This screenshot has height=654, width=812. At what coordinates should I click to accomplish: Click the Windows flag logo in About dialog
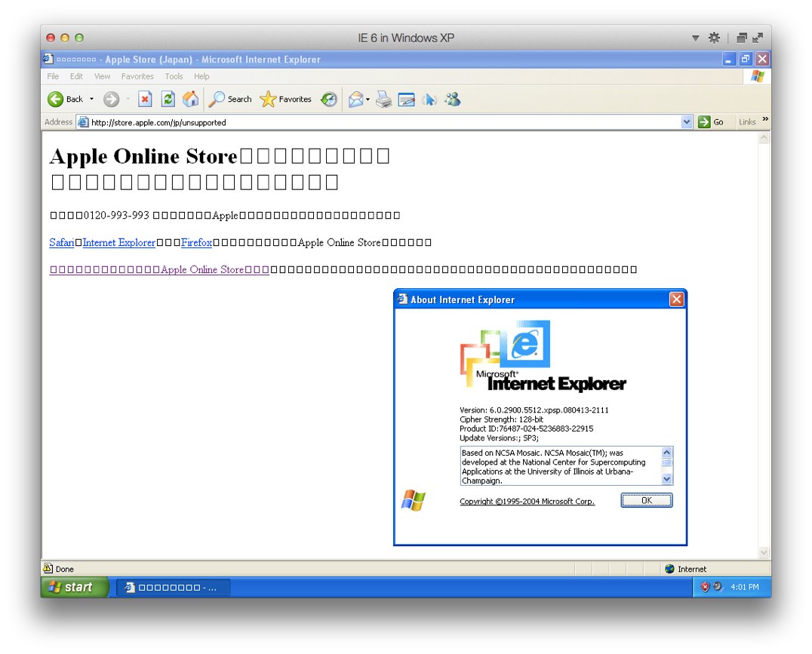tap(414, 500)
